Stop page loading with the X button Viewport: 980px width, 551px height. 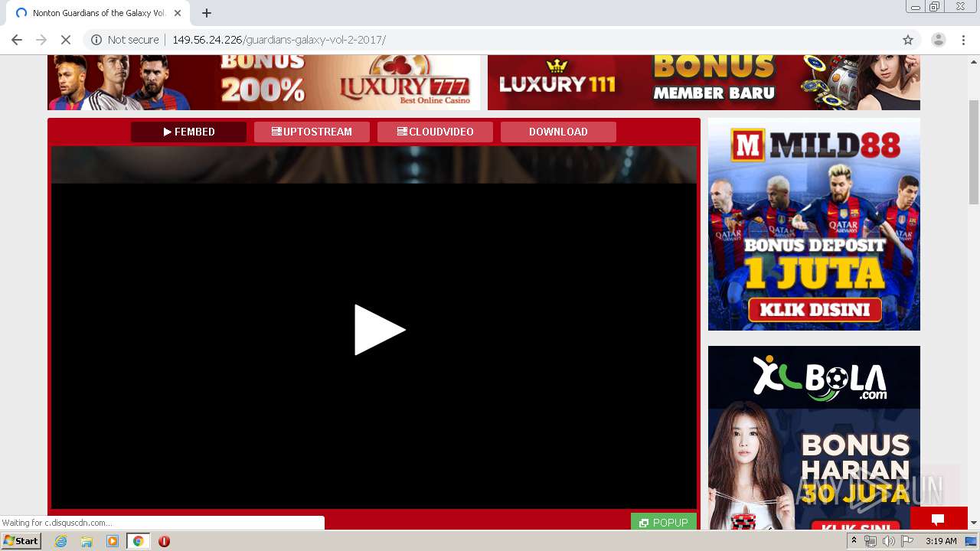click(66, 40)
